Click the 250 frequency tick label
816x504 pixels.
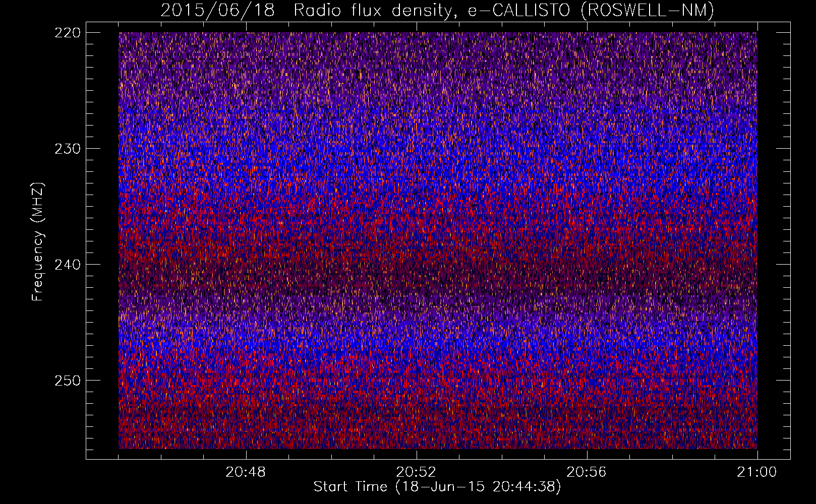coord(67,381)
